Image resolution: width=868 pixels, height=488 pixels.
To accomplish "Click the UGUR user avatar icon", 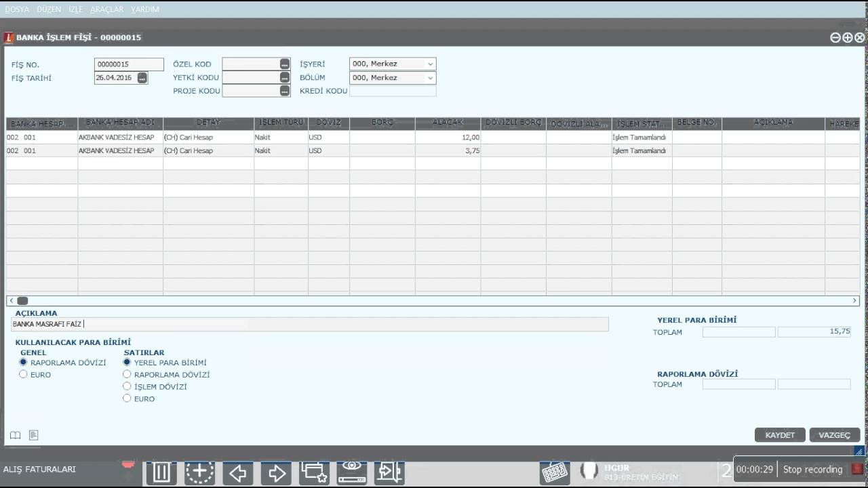I will (590, 471).
